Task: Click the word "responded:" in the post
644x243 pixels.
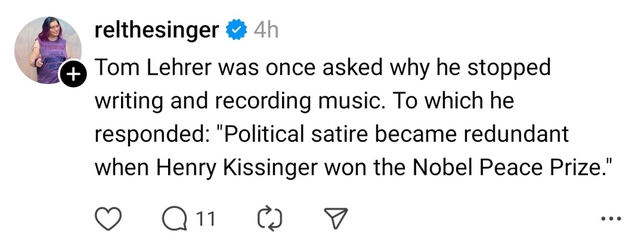Action: point(150,135)
